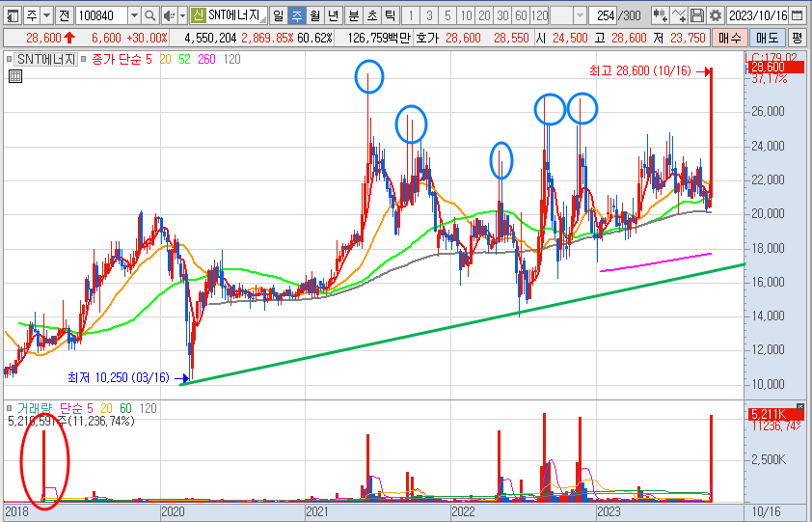812x522 pixels.
Task: Switch chart to daily 일 period
Action: tap(278, 16)
